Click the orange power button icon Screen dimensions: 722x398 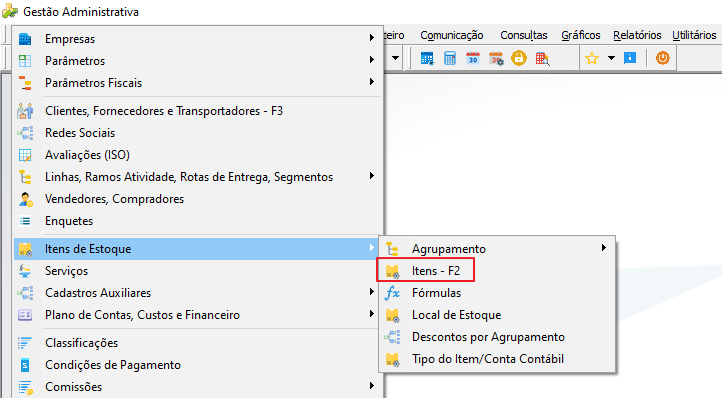663,58
